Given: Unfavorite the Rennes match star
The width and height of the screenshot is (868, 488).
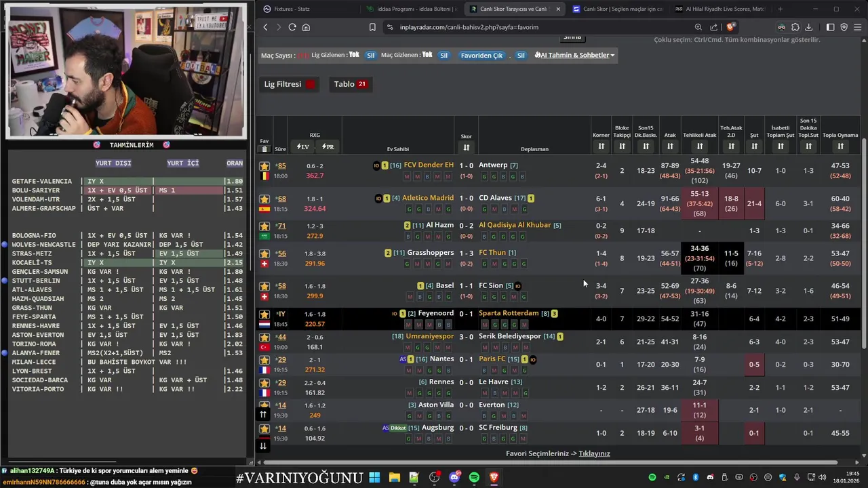Looking at the screenshot, I should pos(264,383).
